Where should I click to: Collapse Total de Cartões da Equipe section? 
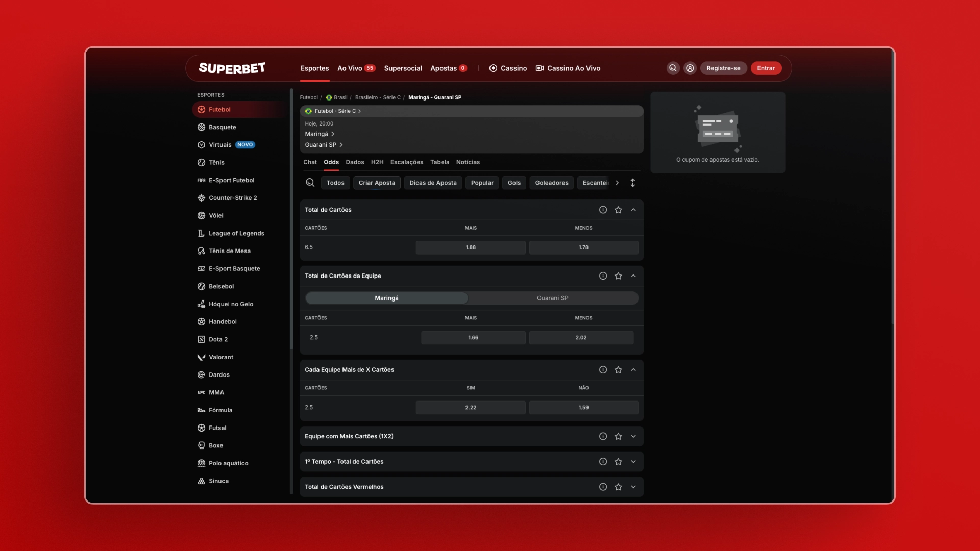[x=633, y=276]
